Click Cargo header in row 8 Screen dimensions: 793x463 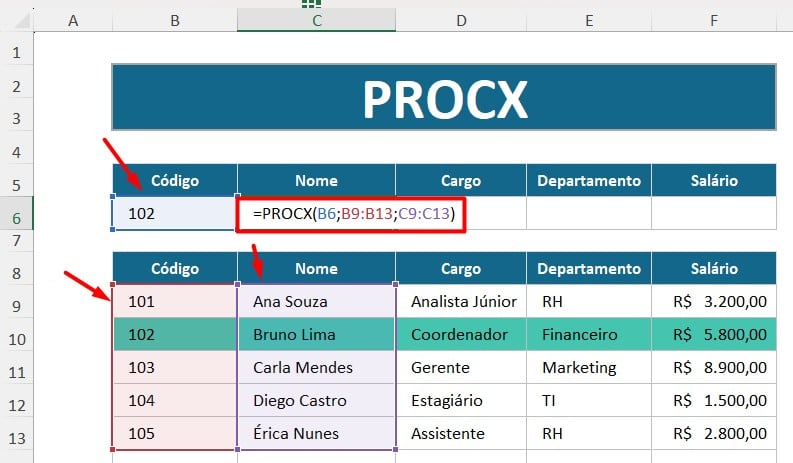click(461, 268)
